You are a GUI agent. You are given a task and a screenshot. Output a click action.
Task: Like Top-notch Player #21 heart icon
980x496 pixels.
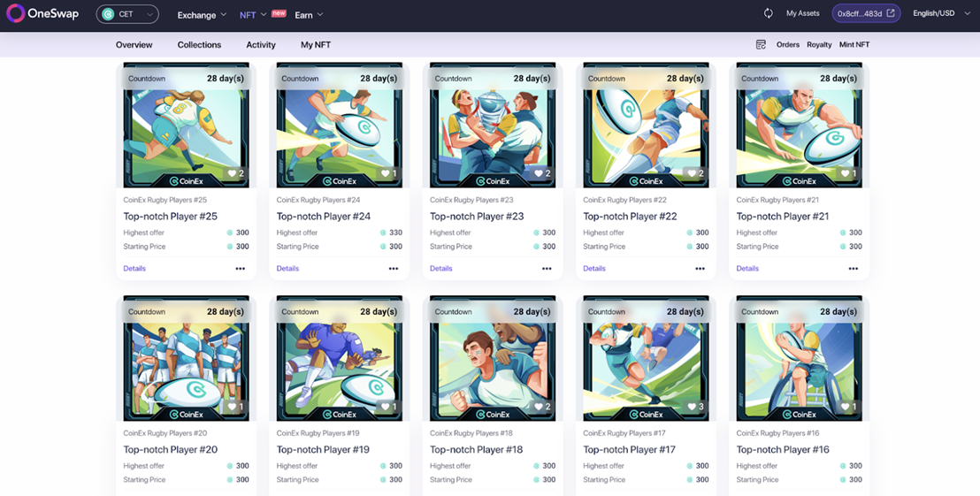(845, 173)
